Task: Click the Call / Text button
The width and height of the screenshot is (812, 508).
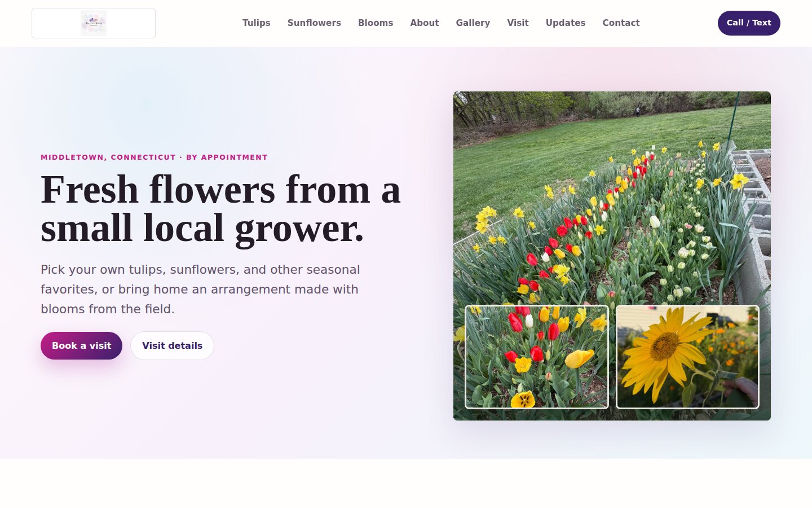Action: pos(749,23)
